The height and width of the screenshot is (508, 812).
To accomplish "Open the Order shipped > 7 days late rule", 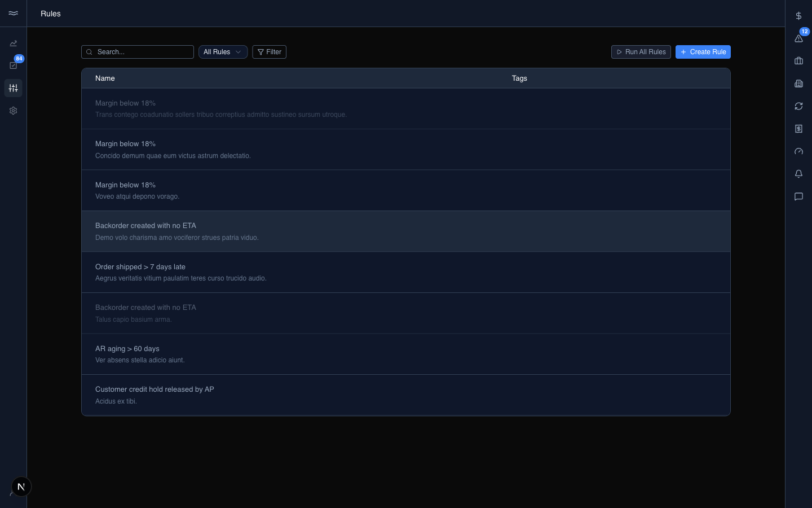I will tap(406, 272).
